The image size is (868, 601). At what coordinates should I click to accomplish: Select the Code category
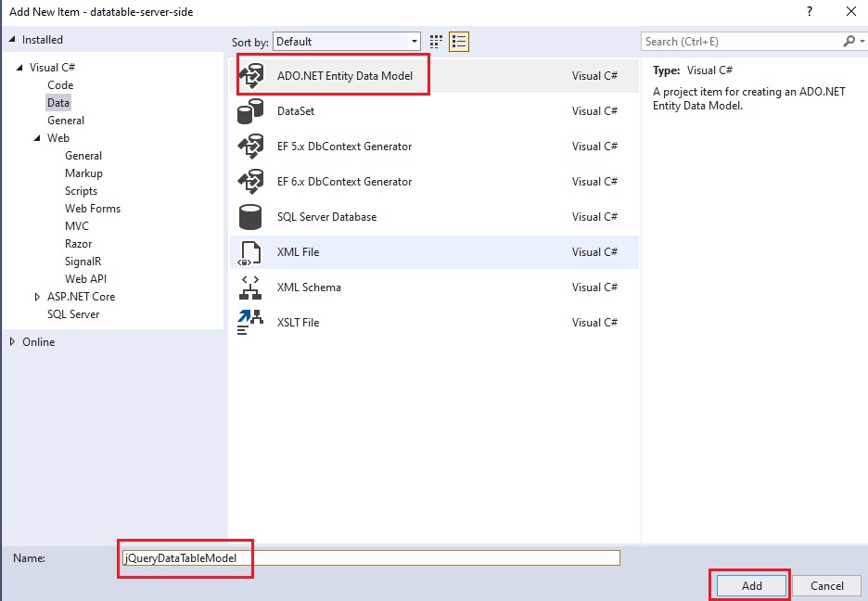point(60,85)
